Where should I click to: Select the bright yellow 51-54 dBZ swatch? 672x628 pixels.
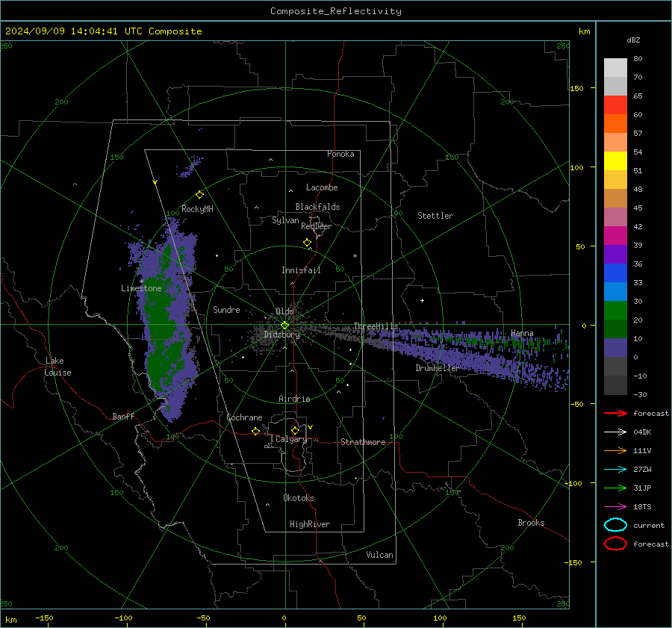[615, 161]
